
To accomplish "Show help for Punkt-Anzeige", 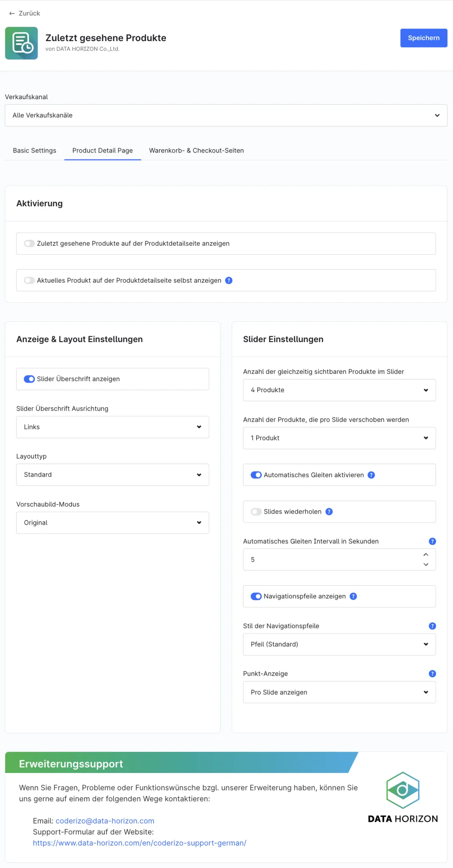I will click(432, 673).
